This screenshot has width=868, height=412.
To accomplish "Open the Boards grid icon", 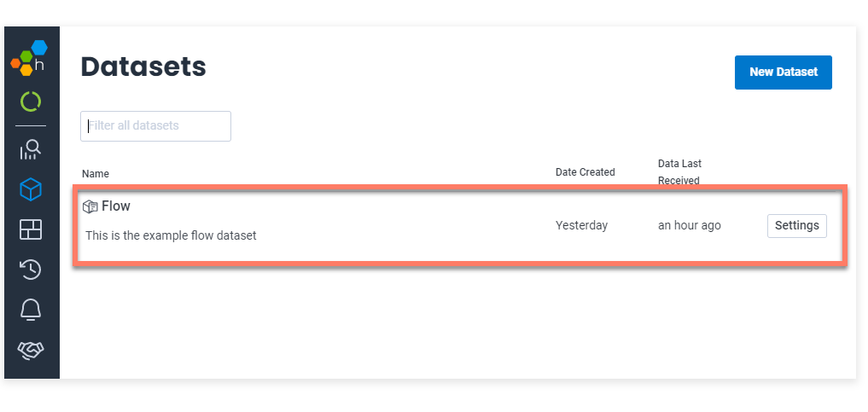I will [x=31, y=229].
